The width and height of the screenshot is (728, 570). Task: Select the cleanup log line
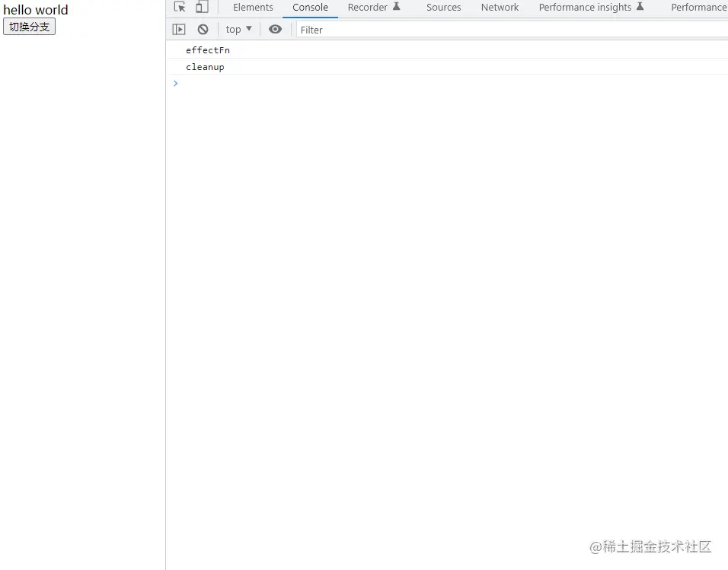[x=447, y=67]
